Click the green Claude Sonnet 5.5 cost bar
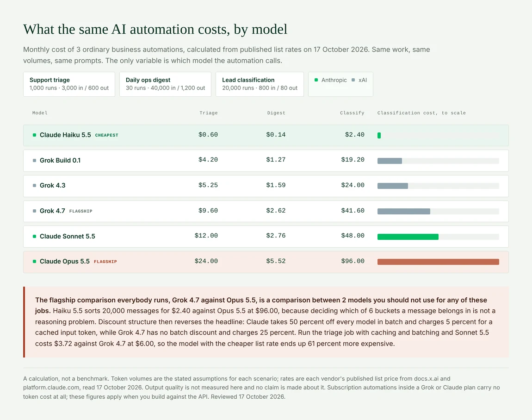 pos(408,237)
